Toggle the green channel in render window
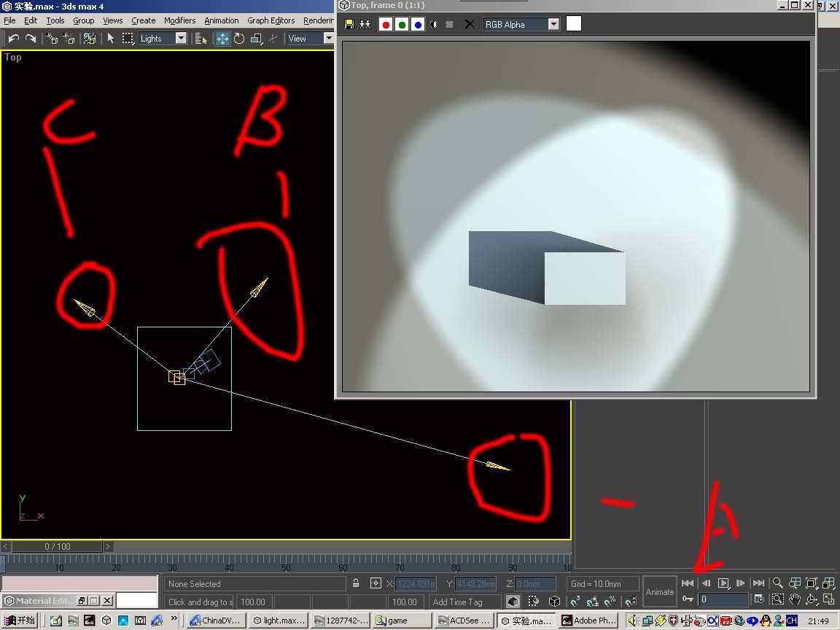Viewport: 840px width, 630px height. (402, 24)
